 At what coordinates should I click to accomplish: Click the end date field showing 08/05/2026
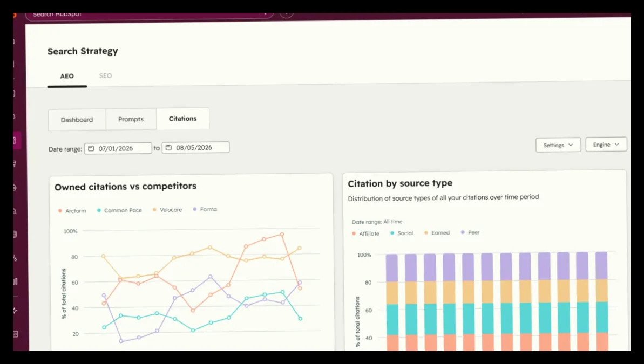click(x=195, y=147)
